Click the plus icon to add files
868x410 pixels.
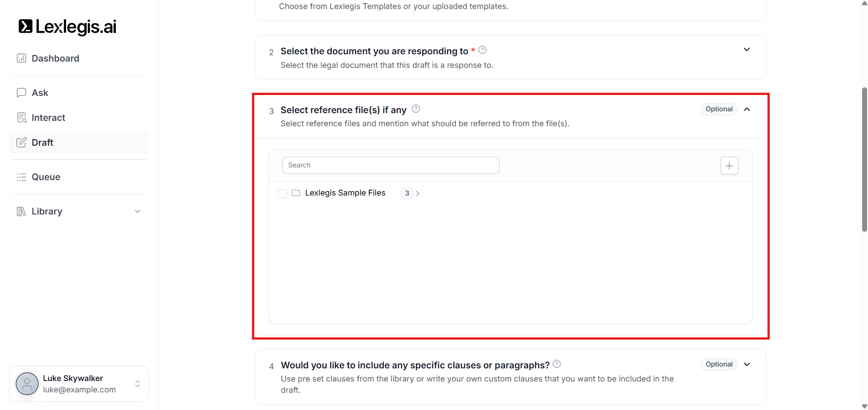click(x=729, y=166)
